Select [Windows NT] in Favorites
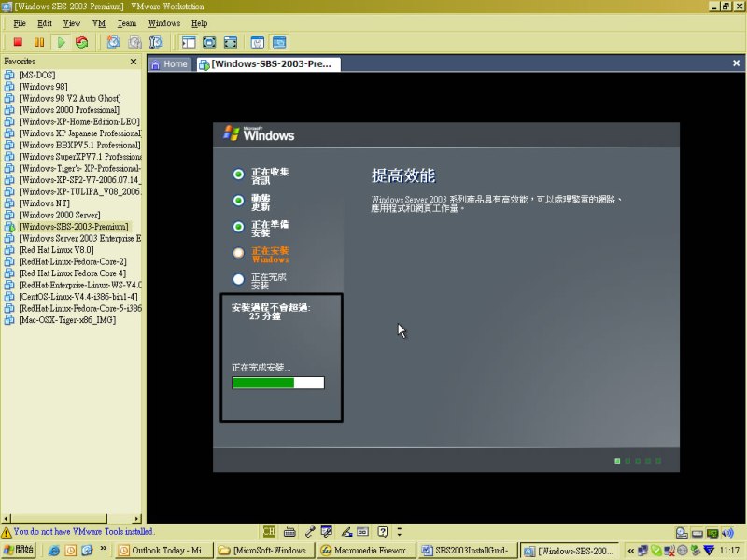The height and width of the screenshot is (560, 747). [x=44, y=203]
